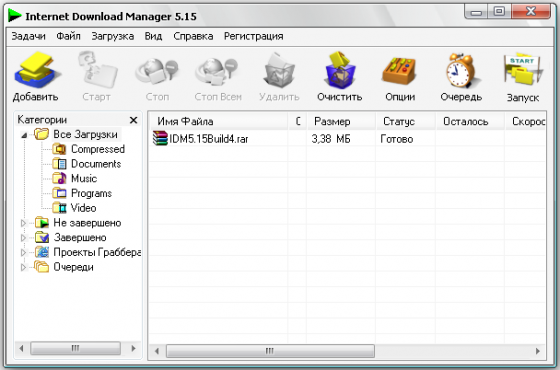This screenshot has width=560, height=370.
Task: Open the Регистрация menu
Action: point(254,36)
